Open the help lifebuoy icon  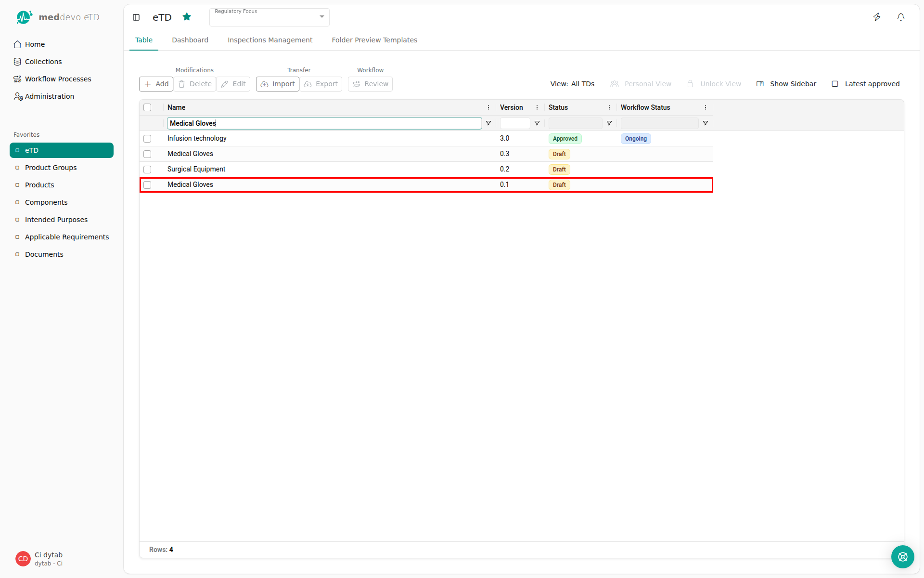pos(902,557)
